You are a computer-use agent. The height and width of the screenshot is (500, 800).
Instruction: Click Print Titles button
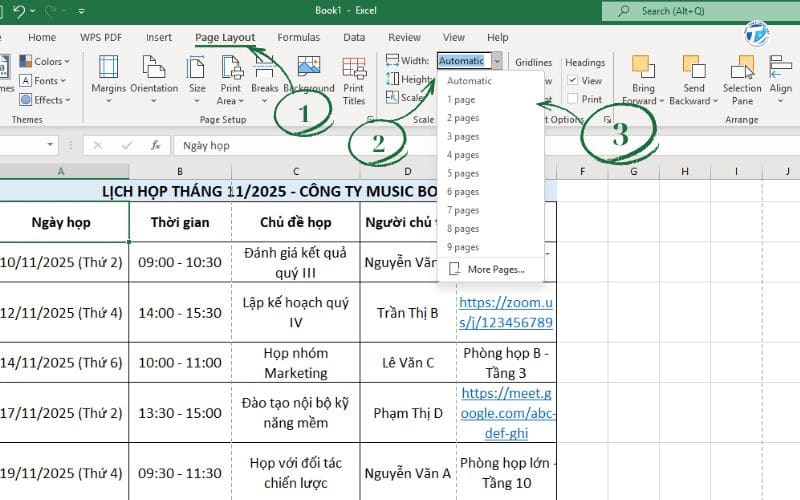(x=354, y=81)
